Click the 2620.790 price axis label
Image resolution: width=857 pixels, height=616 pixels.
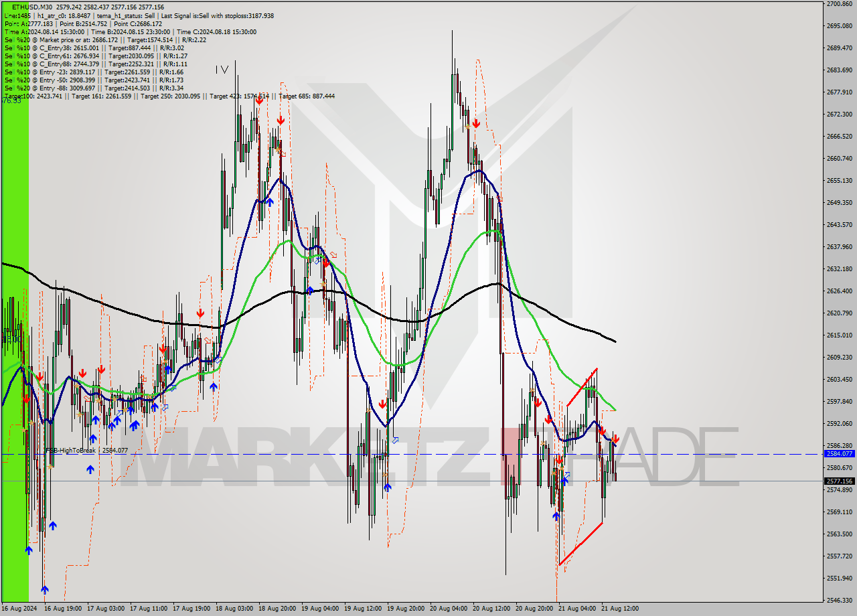tap(840, 313)
